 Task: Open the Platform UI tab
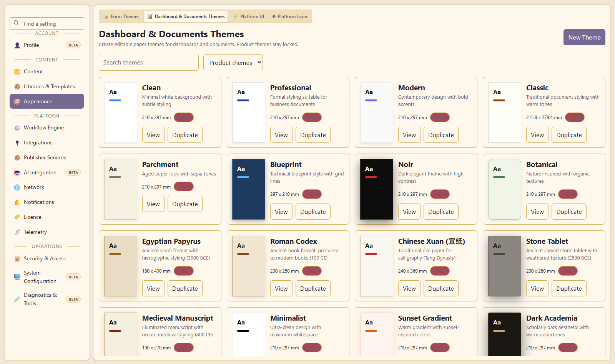click(249, 17)
